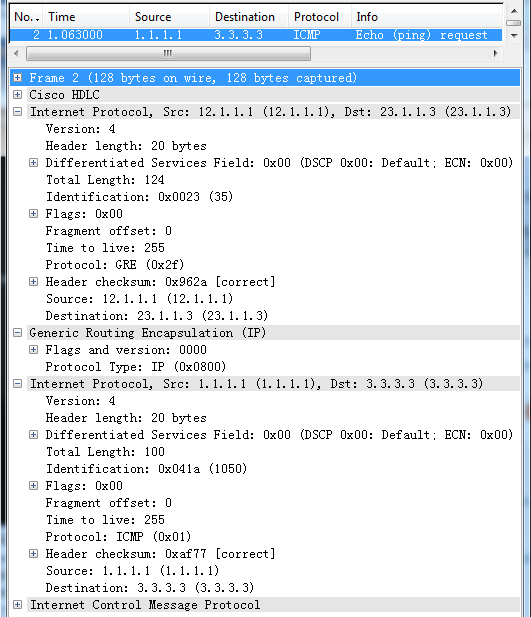Expand outer IP Flags 0x00 node

pos(33,214)
